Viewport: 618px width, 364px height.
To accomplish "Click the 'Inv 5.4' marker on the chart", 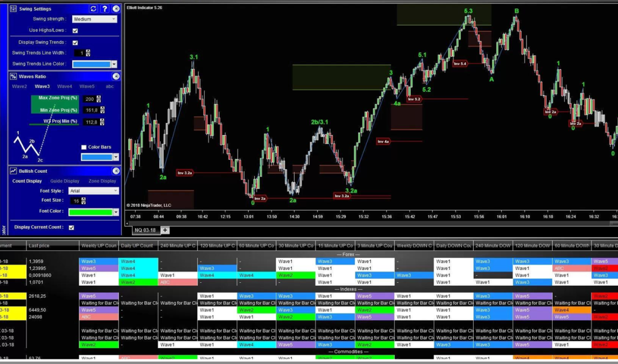I will (x=460, y=64).
